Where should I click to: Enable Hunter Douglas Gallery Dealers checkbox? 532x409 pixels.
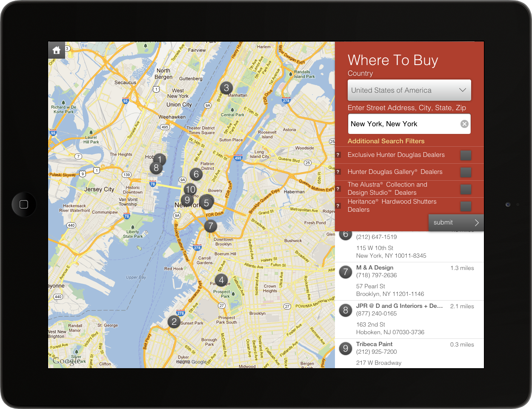pyautogui.click(x=466, y=172)
